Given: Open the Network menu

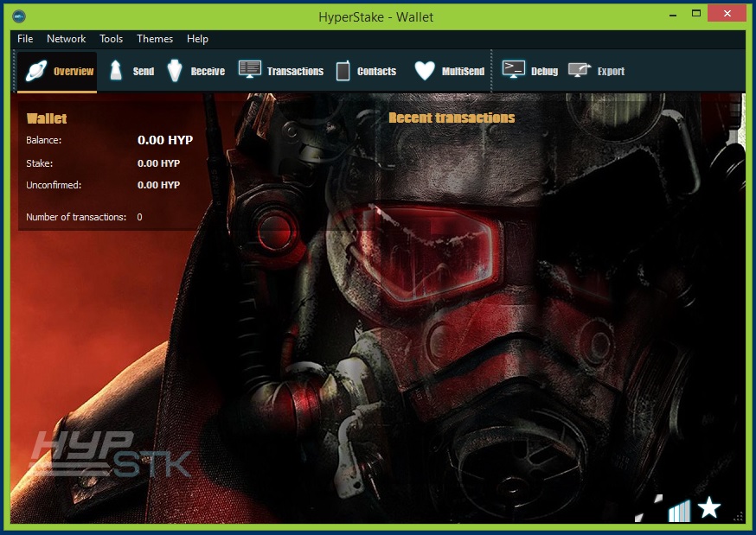Looking at the screenshot, I should pyautogui.click(x=66, y=39).
